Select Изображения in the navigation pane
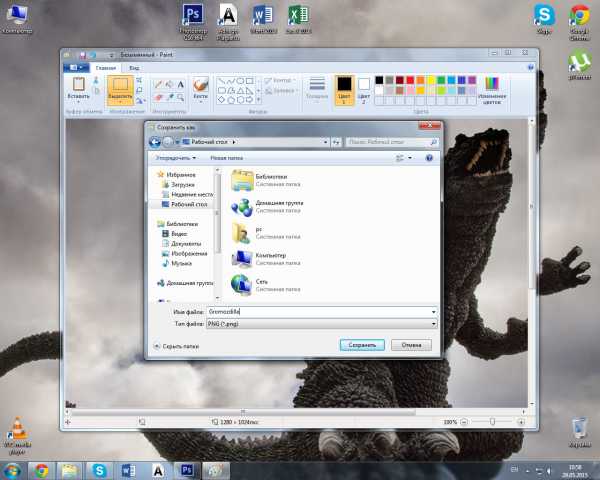 click(185, 253)
